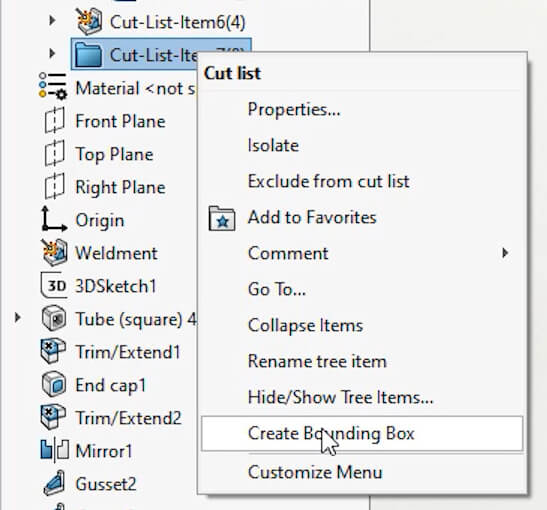This screenshot has height=510, width=547.
Task: Select the 3DSketch1 icon in tree
Action: [x=54, y=286]
